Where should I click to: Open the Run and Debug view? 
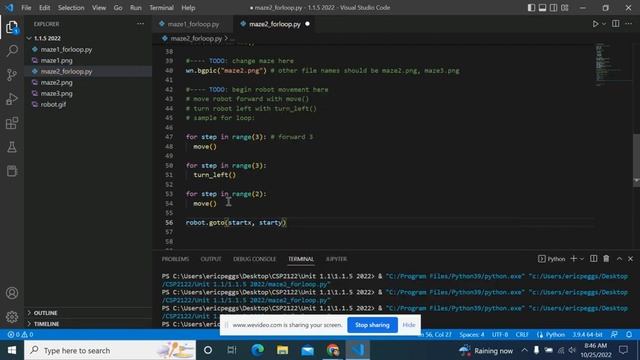tap(12, 99)
